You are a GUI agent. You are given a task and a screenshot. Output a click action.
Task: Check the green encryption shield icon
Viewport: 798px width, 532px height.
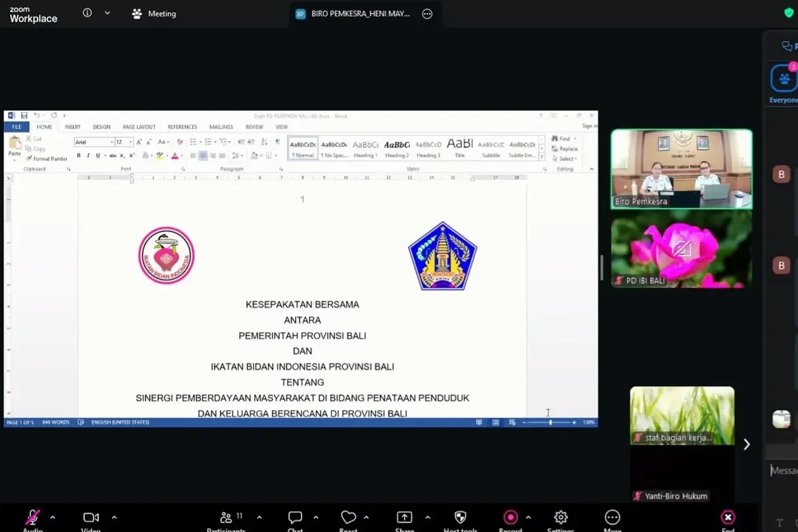coord(789,13)
